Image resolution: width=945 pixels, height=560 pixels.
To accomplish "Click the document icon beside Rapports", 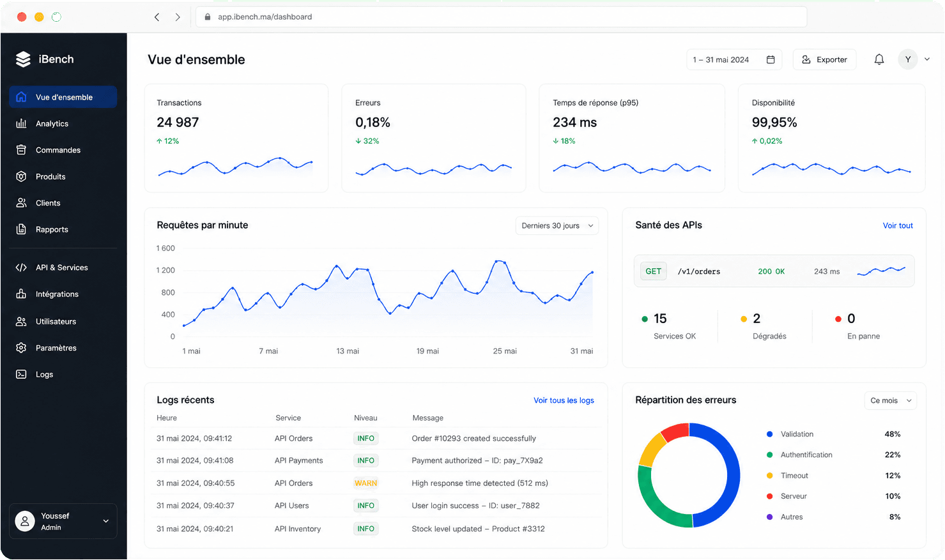I will [21, 229].
